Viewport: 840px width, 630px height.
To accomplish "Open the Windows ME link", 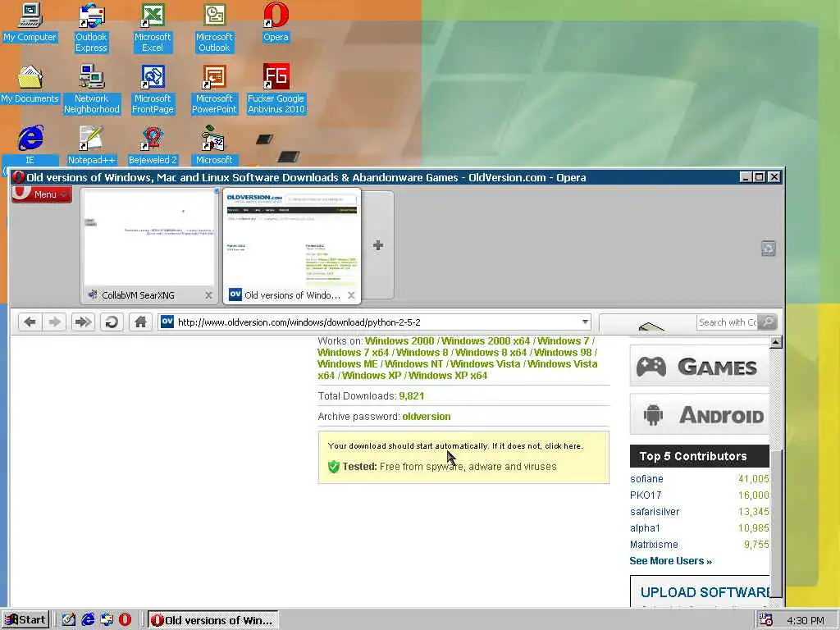I will click(x=347, y=363).
